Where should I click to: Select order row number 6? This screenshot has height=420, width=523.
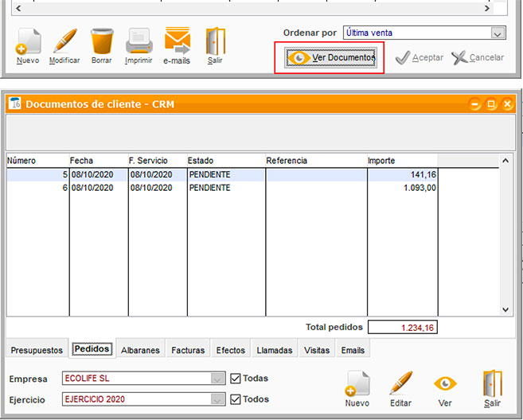pyautogui.click(x=222, y=188)
